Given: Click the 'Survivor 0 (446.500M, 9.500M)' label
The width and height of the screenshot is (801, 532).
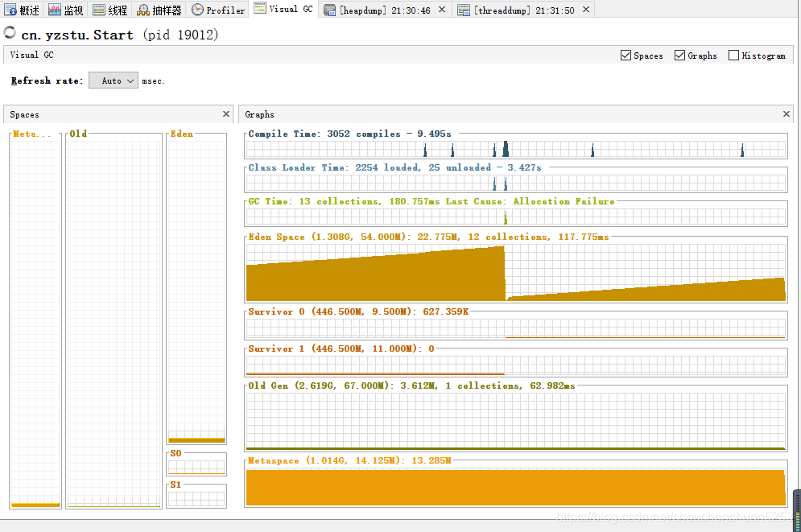Looking at the screenshot, I should click(358, 311).
